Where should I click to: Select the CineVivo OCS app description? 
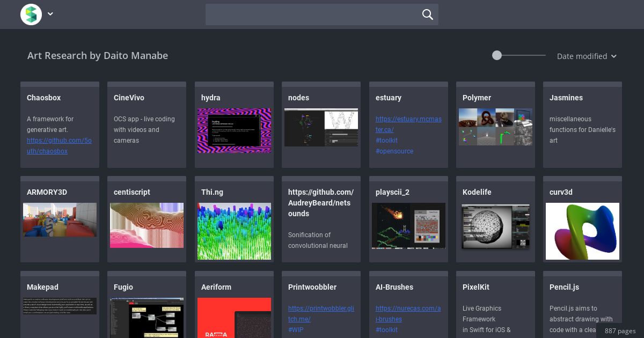[144, 130]
